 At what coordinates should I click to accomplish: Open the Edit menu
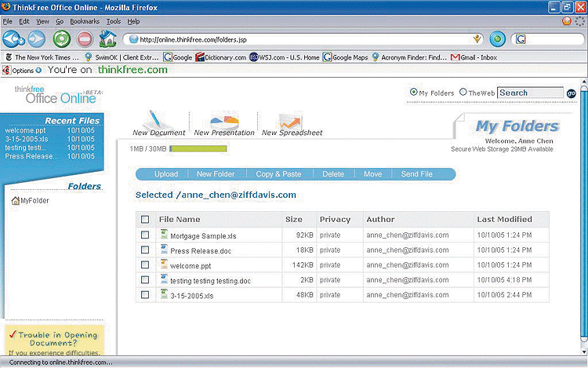tap(24, 21)
